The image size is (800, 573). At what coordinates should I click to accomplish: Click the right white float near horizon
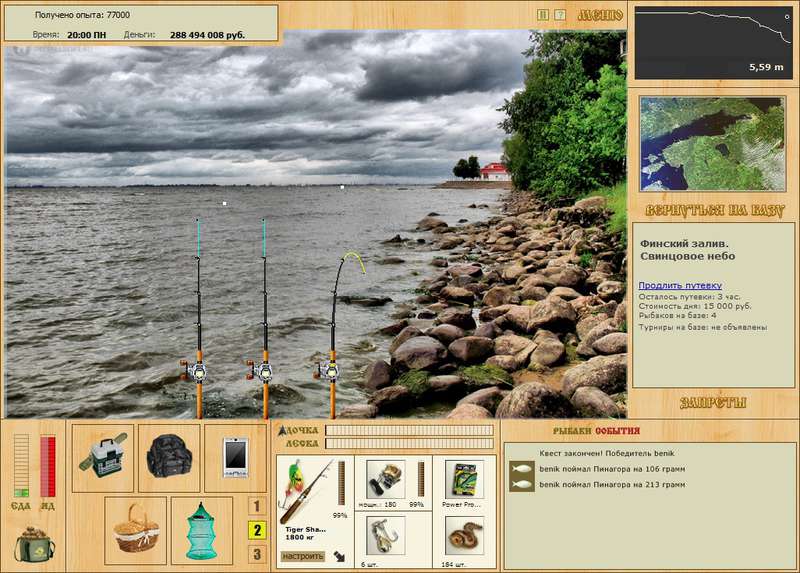[x=342, y=187]
